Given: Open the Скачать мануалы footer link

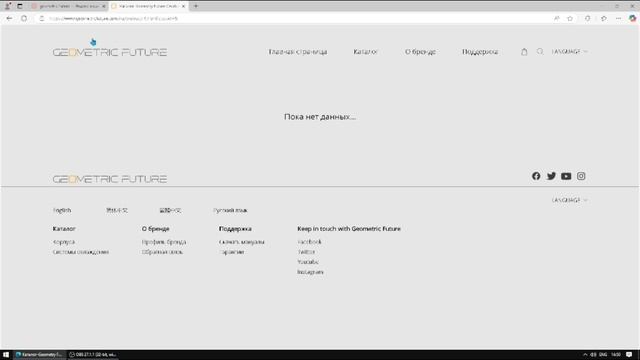Looking at the screenshot, I should (242, 242).
